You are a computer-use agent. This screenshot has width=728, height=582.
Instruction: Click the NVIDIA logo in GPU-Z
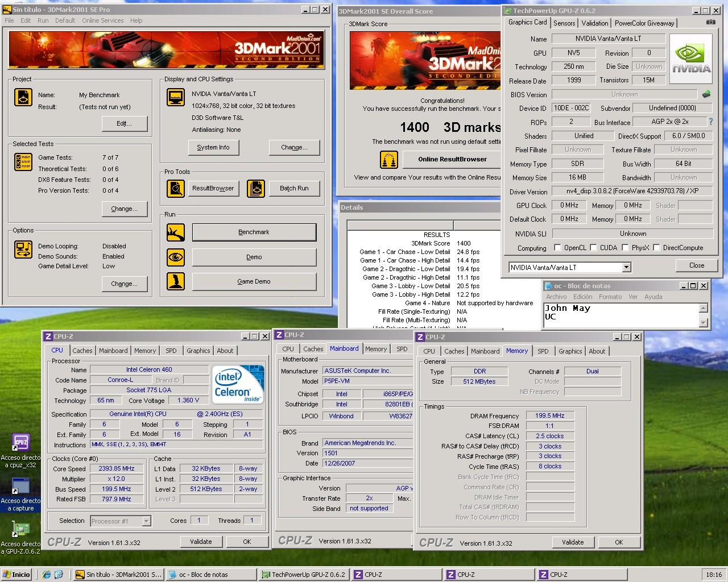pyautogui.click(x=691, y=59)
